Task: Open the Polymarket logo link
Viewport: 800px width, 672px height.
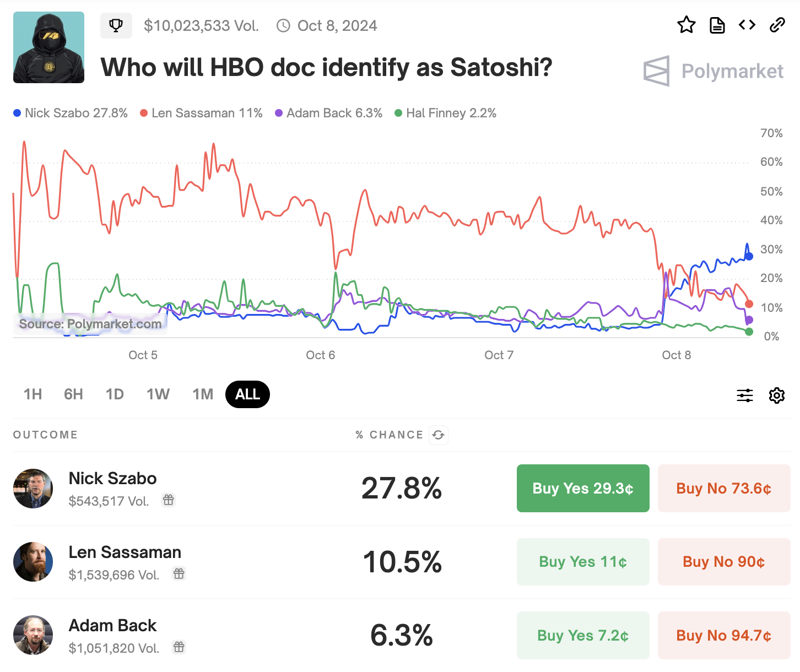Action: (713, 71)
